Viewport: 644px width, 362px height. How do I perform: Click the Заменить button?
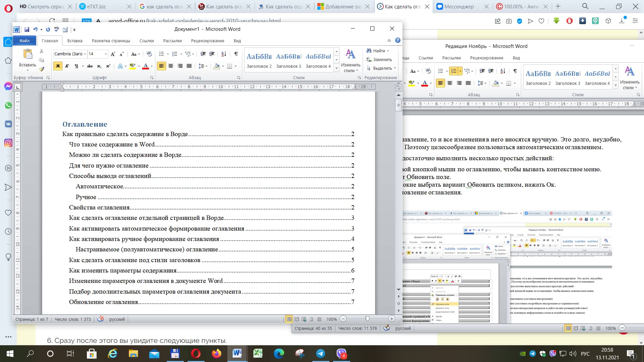point(379,59)
